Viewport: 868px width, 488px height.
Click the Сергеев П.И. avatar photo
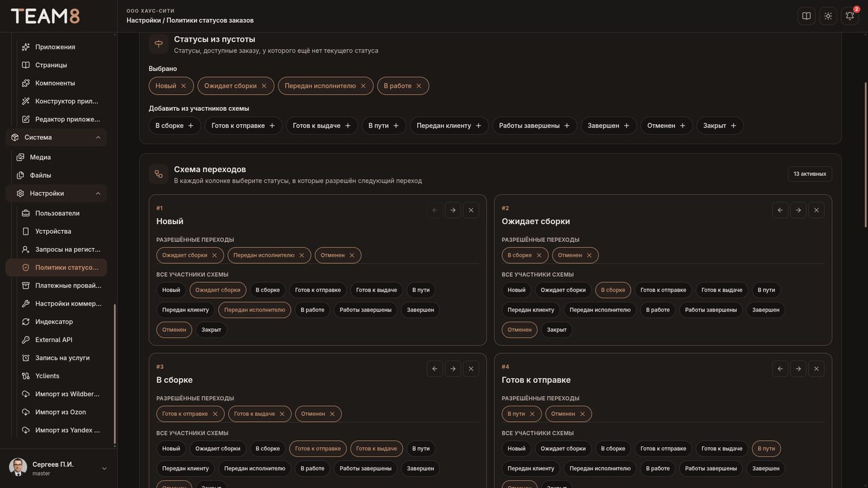[x=17, y=468]
